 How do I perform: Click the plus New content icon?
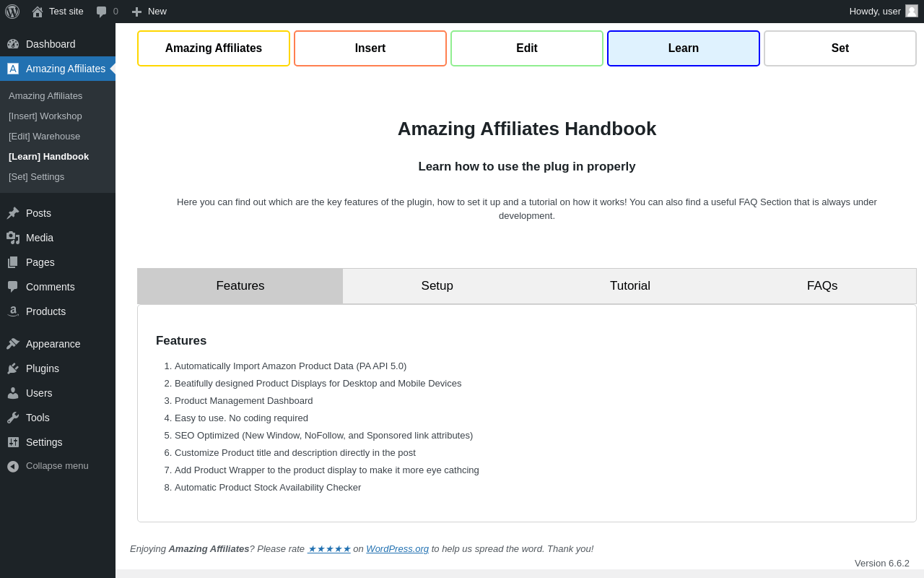point(136,12)
